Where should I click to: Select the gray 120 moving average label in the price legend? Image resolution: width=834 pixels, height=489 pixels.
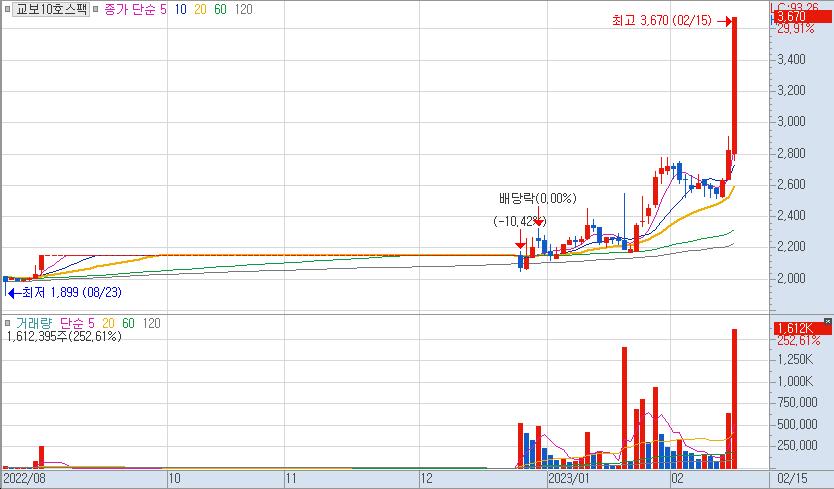244,9
